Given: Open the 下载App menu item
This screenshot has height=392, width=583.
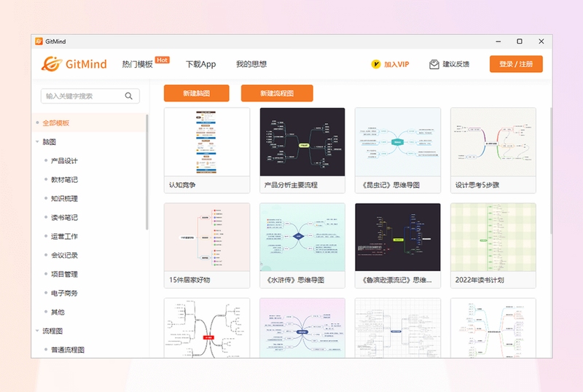Looking at the screenshot, I should pyautogui.click(x=201, y=64).
